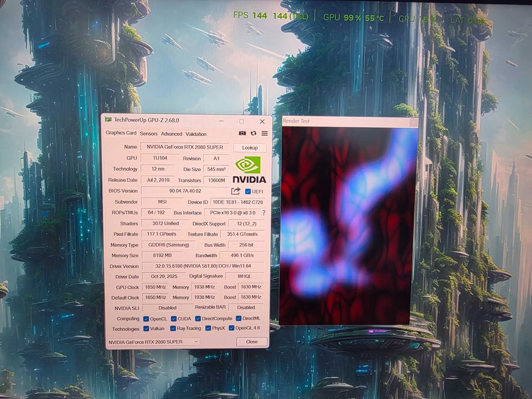Open the GPU selection dropdown at bottom
Image resolution: width=532 pixels, height=399 pixels.
153,342
